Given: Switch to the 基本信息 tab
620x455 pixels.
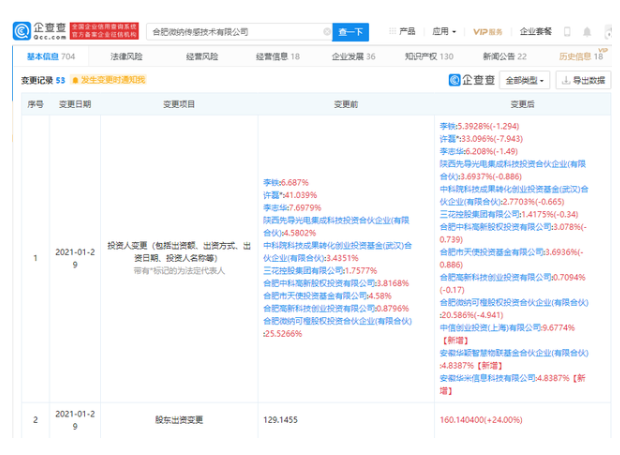Looking at the screenshot, I should [x=47, y=57].
